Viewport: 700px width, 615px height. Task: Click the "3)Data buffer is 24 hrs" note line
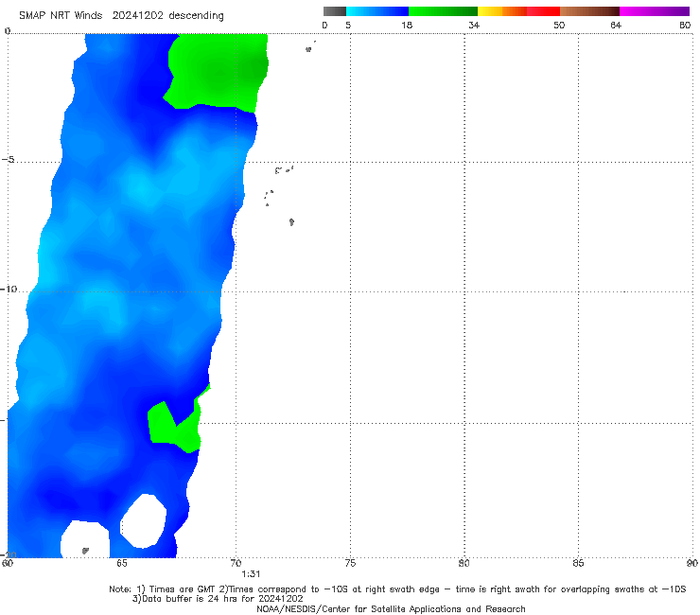(218, 599)
